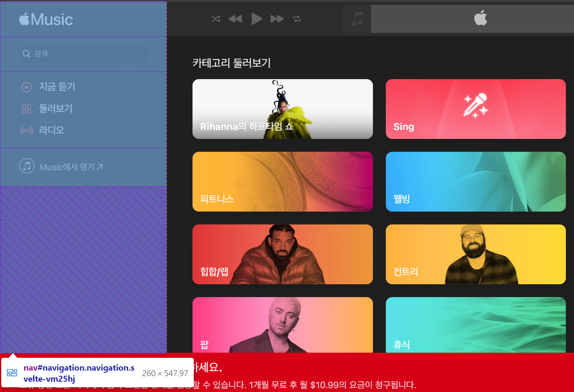
Task: Toggle shuffle playback
Action: (216, 19)
